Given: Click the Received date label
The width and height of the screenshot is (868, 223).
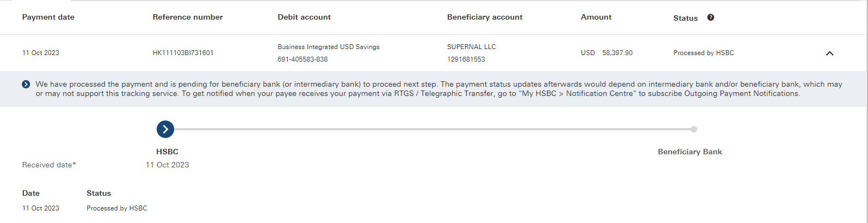Looking at the screenshot, I should tap(49, 165).
